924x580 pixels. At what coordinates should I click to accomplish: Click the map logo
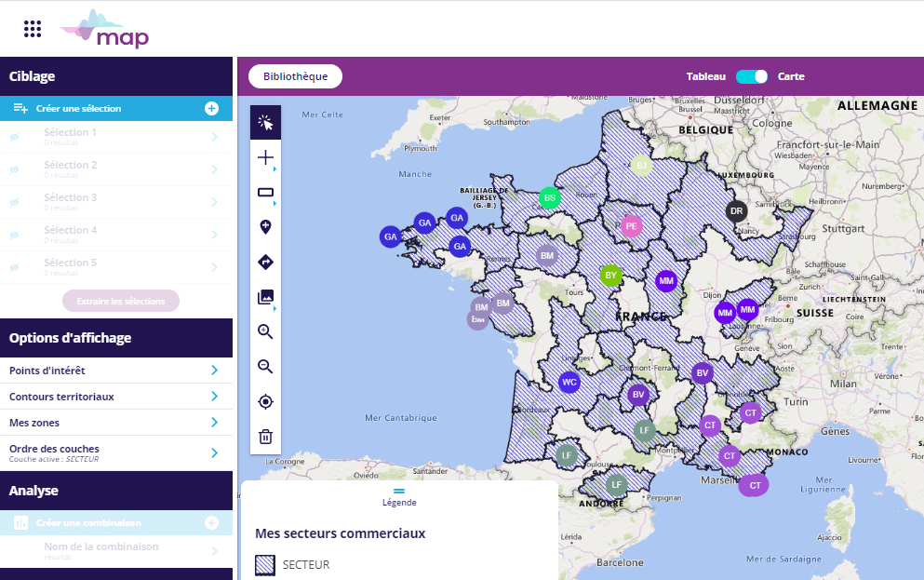pos(105,28)
